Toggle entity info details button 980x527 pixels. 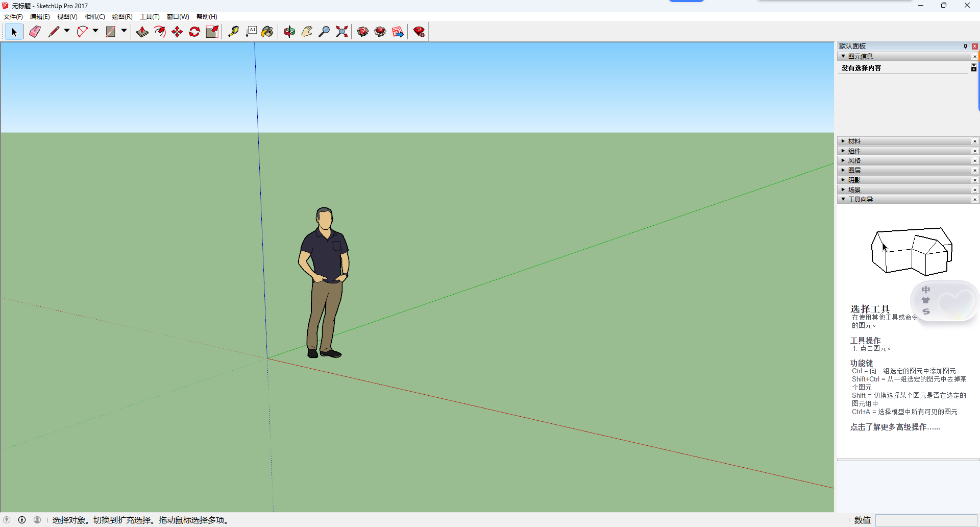click(973, 68)
